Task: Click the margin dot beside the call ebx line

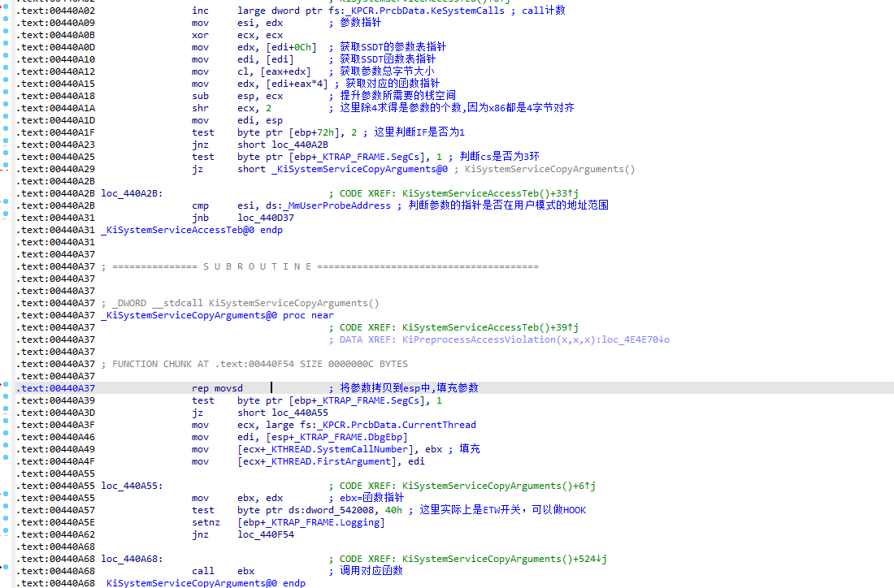Action: (7, 571)
